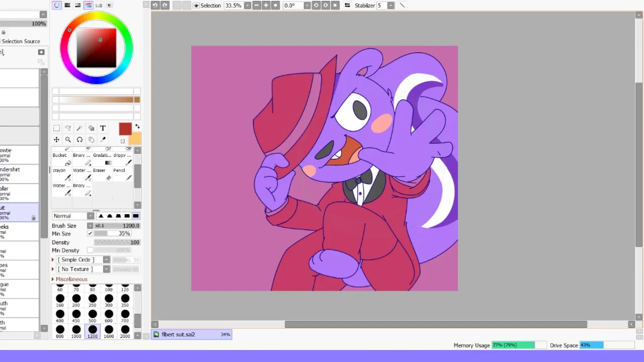Open the zoom percentage dropdown

[x=248, y=6]
